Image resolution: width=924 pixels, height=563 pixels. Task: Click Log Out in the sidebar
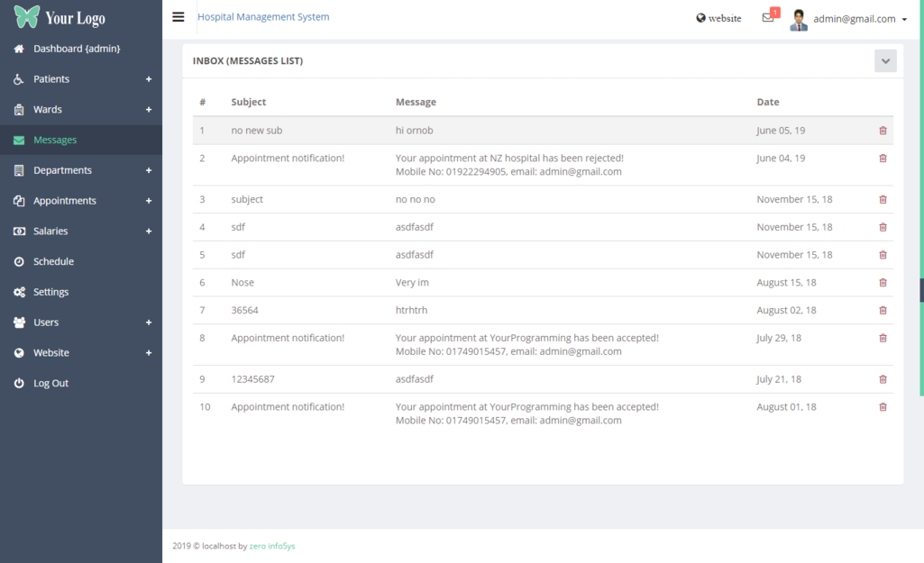pyautogui.click(x=50, y=384)
